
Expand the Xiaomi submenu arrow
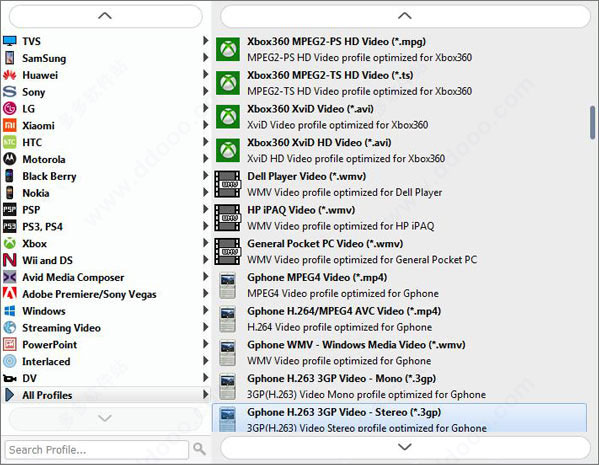[x=206, y=125]
